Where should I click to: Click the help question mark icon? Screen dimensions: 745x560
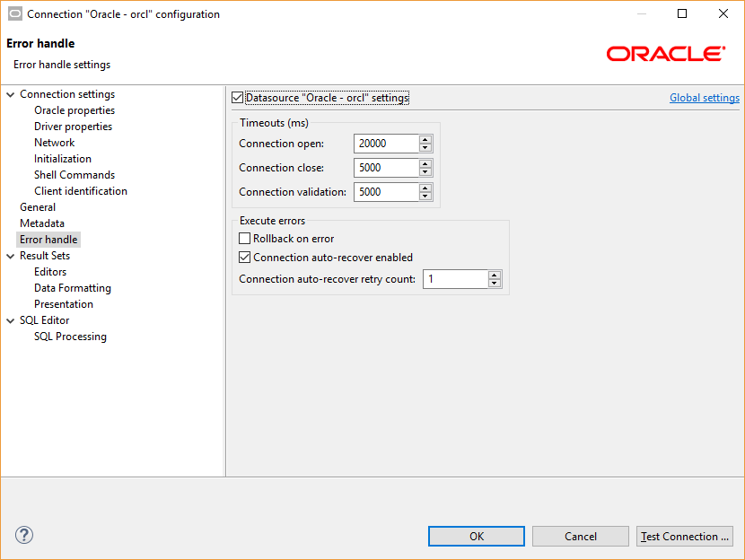pos(23,535)
